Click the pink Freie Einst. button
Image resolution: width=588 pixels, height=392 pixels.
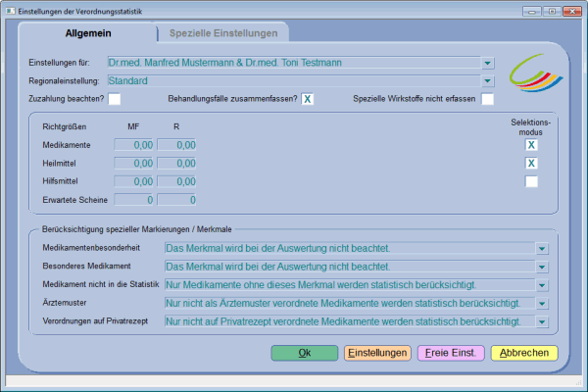point(450,353)
